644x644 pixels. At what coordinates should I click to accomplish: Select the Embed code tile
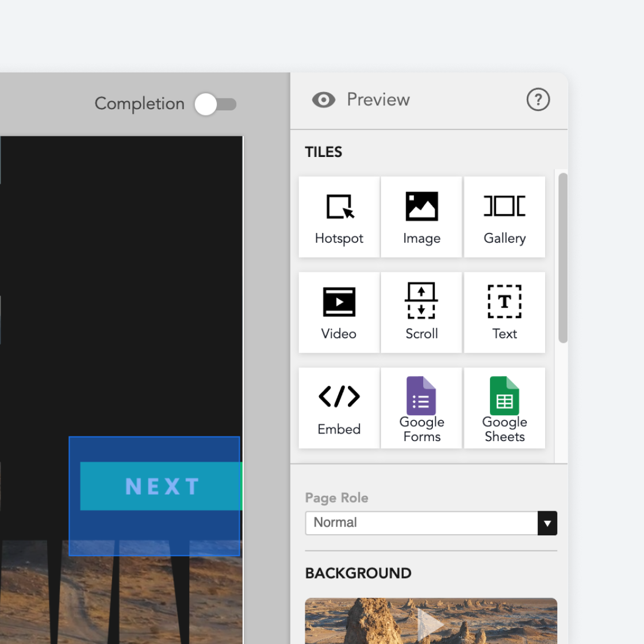(339, 408)
